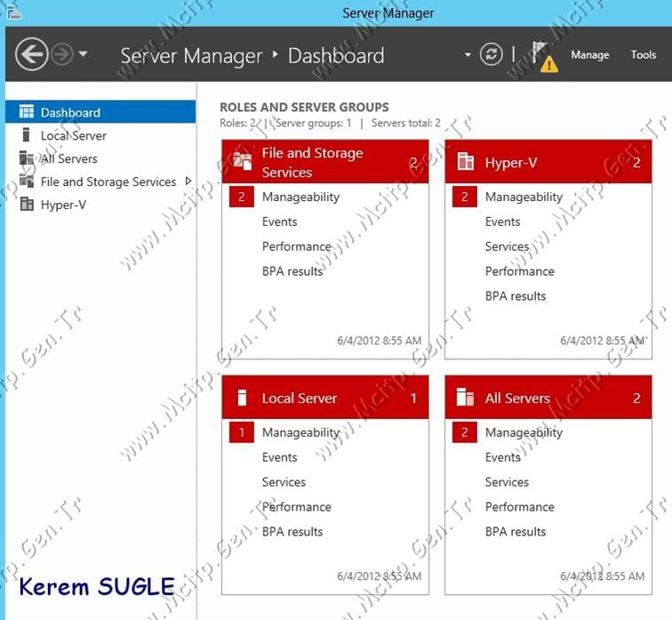Select File and Storage Services in sidebar
Image resolution: width=672 pixels, height=620 pixels.
[x=100, y=181]
